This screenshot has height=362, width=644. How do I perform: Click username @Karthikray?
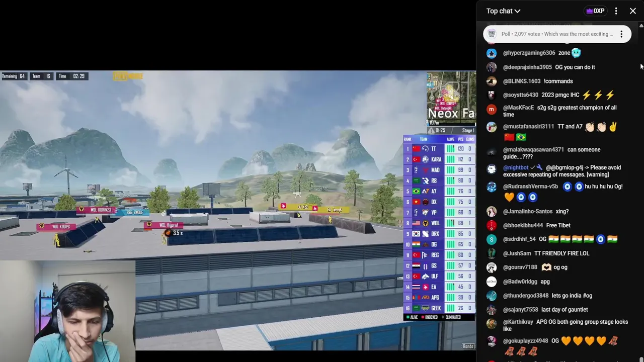518,322
